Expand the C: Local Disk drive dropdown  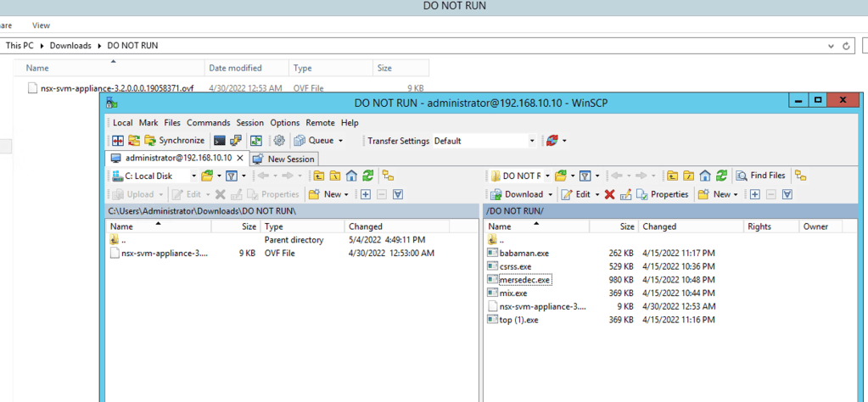click(x=193, y=176)
